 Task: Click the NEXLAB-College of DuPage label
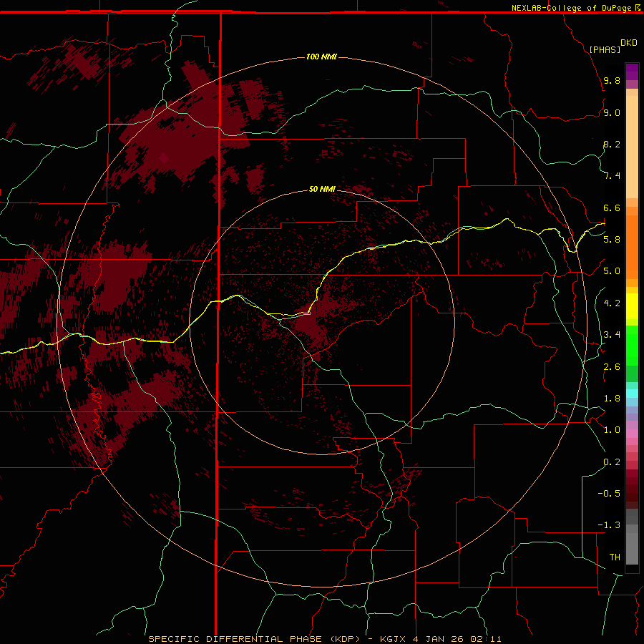(x=571, y=8)
